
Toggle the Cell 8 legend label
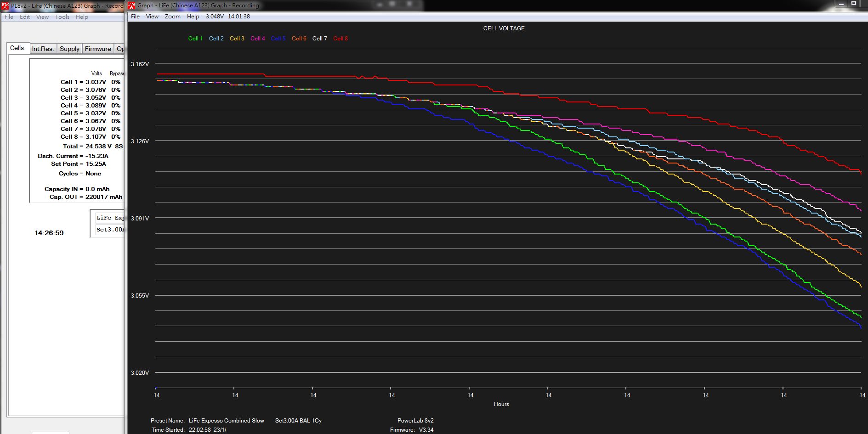point(340,39)
